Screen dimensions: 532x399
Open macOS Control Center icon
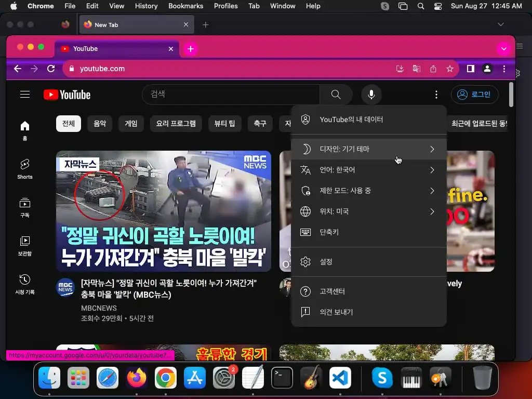(x=437, y=6)
